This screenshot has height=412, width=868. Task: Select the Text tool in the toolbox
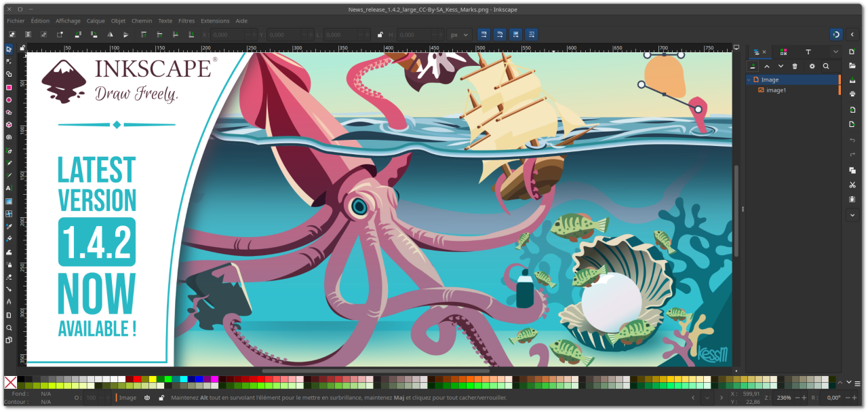(9, 188)
